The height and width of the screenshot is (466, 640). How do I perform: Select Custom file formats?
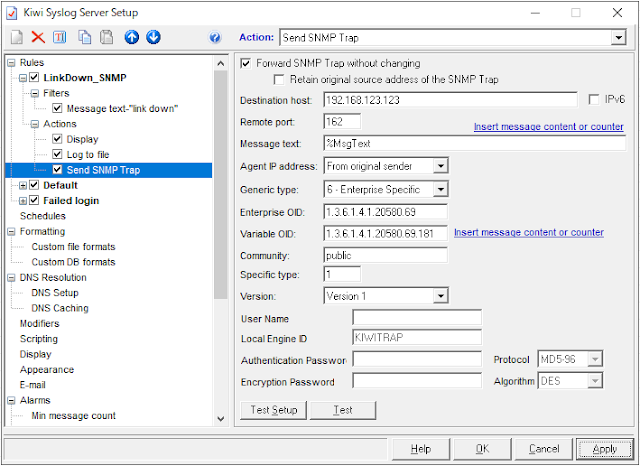click(x=73, y=246)
